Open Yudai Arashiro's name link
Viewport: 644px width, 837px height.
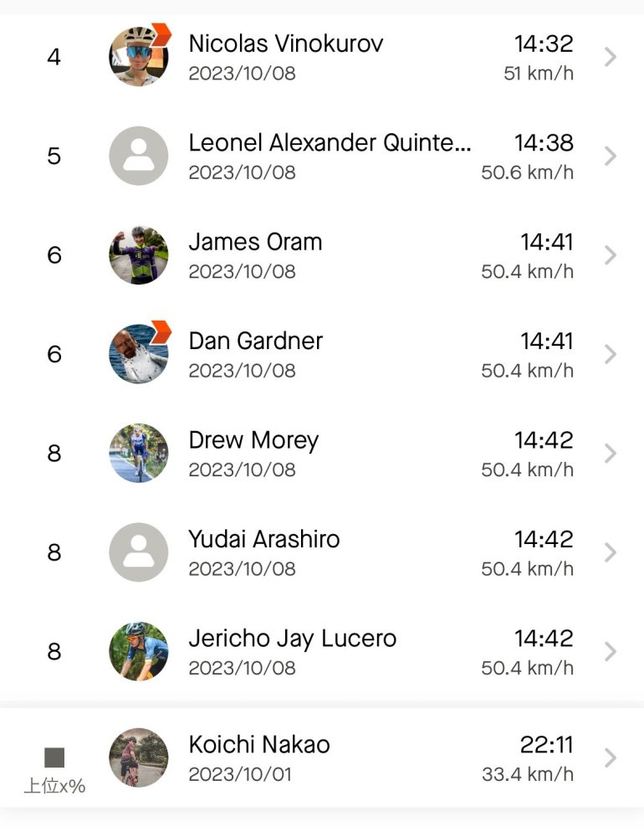pos(264,539)
